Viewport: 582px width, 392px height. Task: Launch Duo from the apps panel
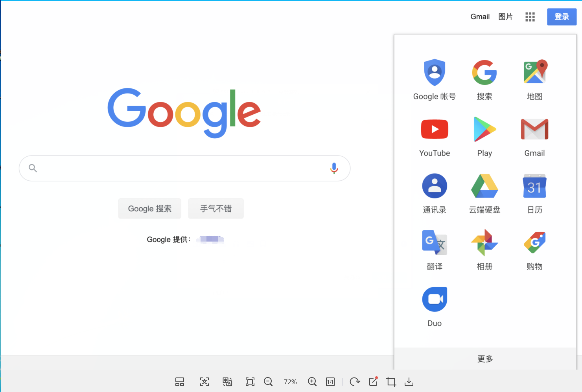click(x=435, y=307)
